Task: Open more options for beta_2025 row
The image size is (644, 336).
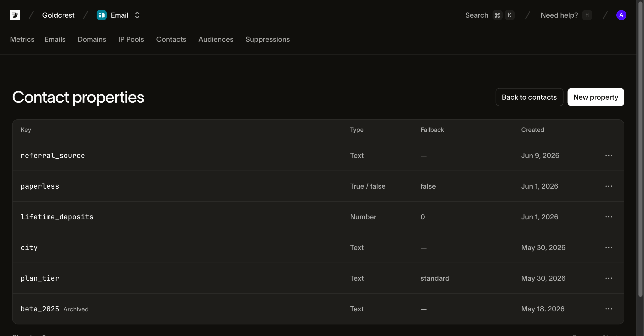Action: tap(609, 309)
